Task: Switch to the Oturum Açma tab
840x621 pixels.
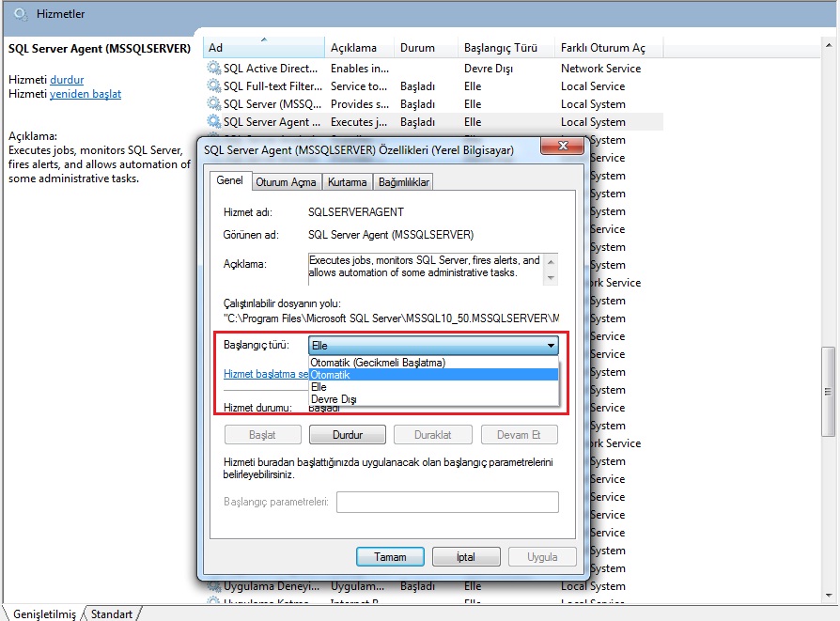Action: point(286,182)
